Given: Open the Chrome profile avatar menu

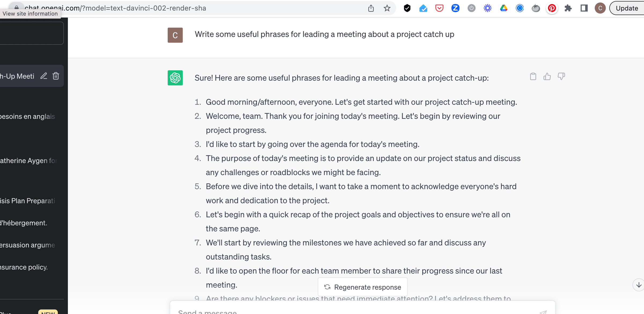Looking at the screenshot, I should pyautogui.click(x=600, y=8).
